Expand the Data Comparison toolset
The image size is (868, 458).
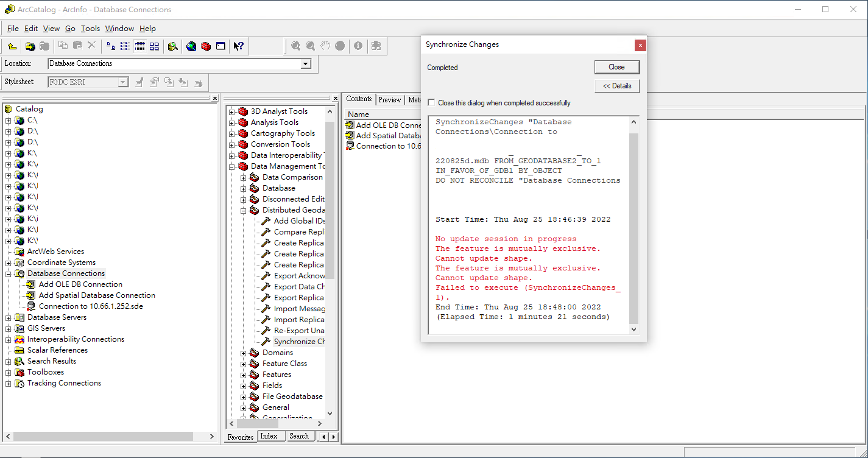243,177
